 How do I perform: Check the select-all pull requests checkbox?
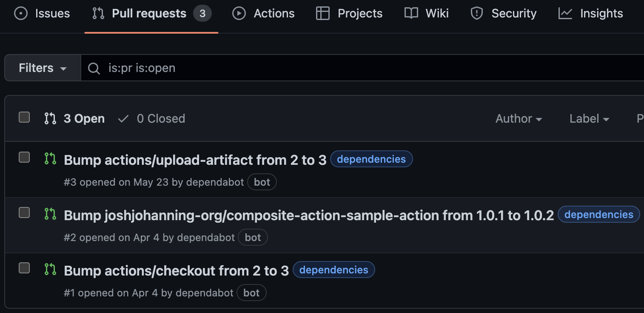(24, 118)
